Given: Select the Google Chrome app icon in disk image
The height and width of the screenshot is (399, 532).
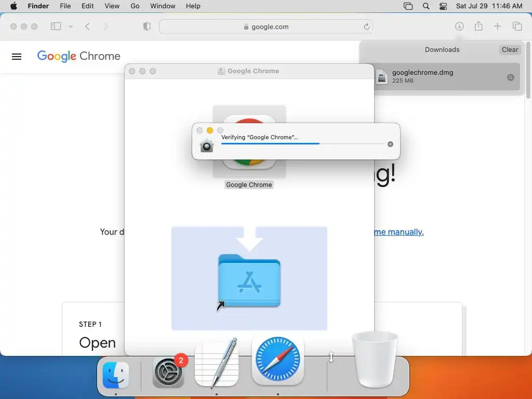Looking at the screenshot, I should (249, 142).
